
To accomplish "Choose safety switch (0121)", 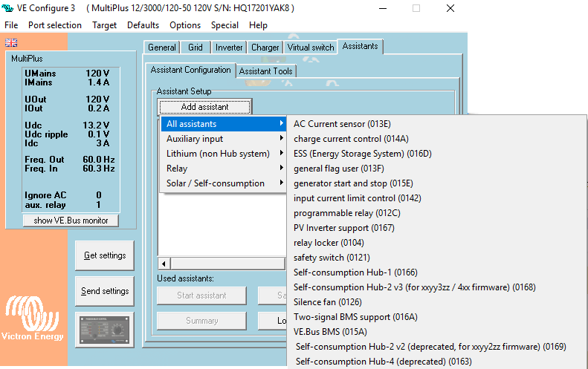I will 437,258.
